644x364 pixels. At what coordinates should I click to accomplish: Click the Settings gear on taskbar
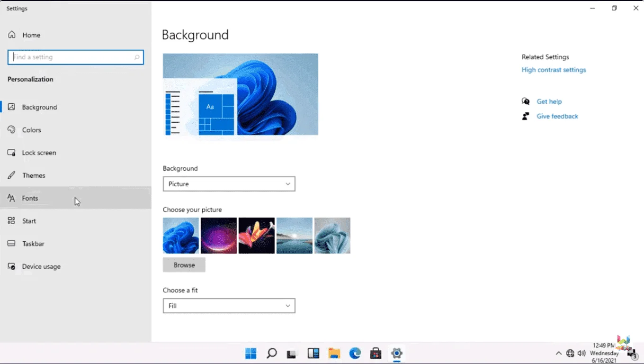click(x=397, y=353)
